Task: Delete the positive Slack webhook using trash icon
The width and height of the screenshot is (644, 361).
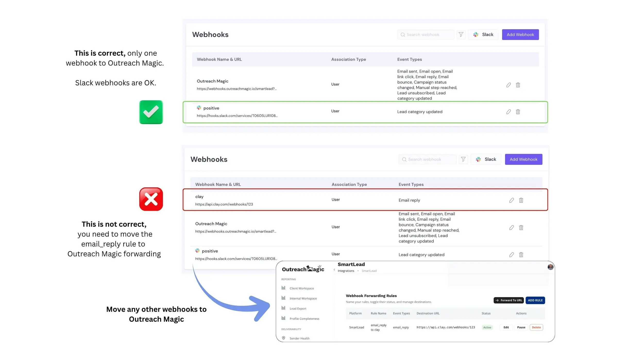Action: (518, 112)
